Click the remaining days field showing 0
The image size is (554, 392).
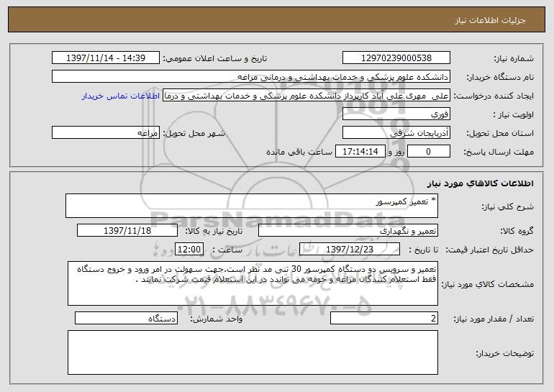click(429, 152)
